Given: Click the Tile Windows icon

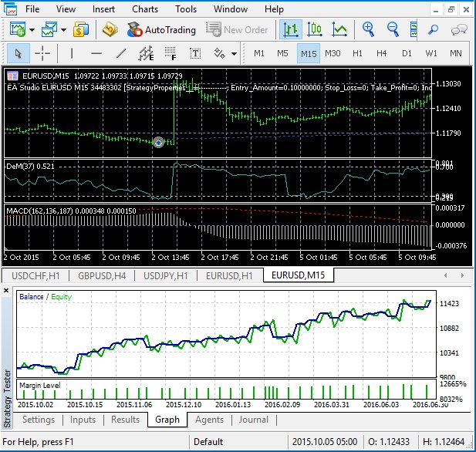Looking at the screenshot, I should click(x=414, y=29).
